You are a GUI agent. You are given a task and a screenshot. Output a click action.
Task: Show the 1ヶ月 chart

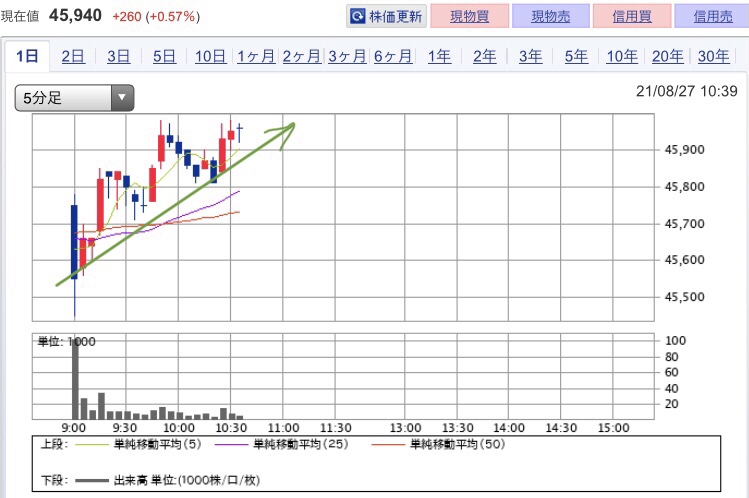click(256, 56)
